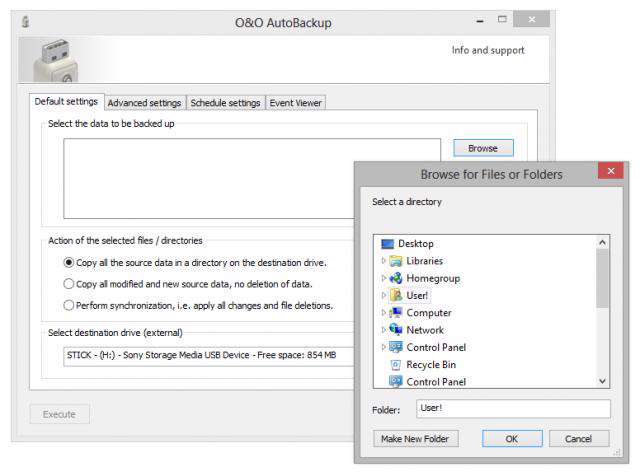Screen dimensions: 640x476
Task: Select the Homegroup tree row text
Action: point(433,278)
